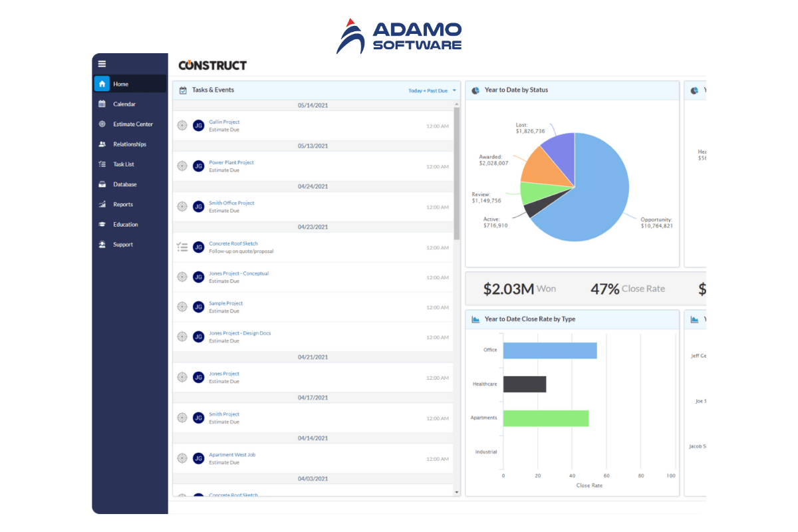798x532 pixels.
Task: Click scroll down arrow in Tasks list
Action: tap(456, 492)
